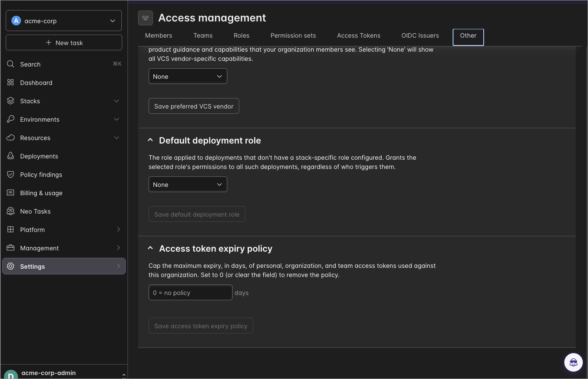Viewport: 588px width, 379px height.
Task: Switch to the Teams tab
Action: tap(203, 35)
